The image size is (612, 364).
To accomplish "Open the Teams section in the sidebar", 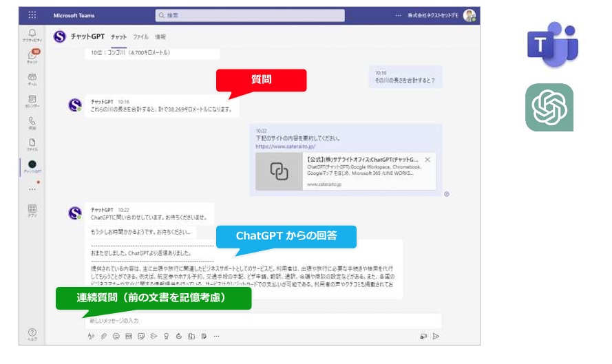I will point(32,79).
